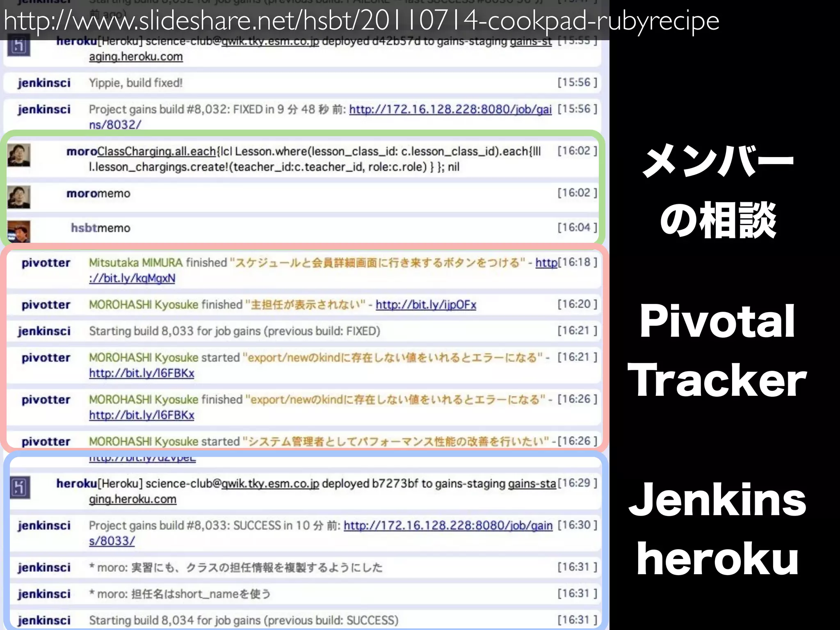Click '* moro: 実習にも、クラスの担任情報' message

click(236, 568)
